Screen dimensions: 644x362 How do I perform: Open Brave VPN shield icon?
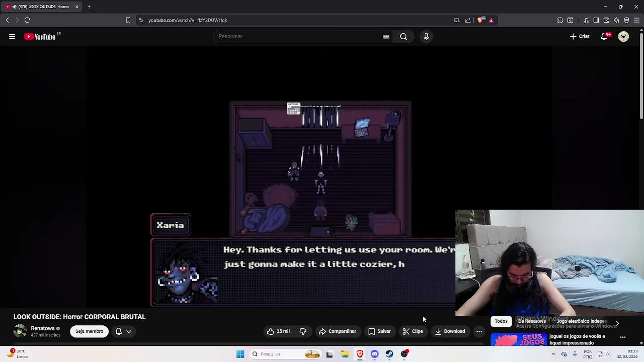(x=626, y=20)
